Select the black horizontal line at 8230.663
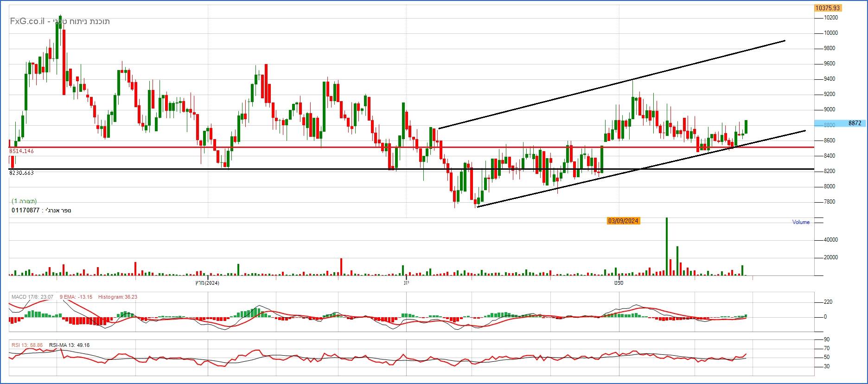Viewport: 868px width, 384px height. click(x=412, y=169)
